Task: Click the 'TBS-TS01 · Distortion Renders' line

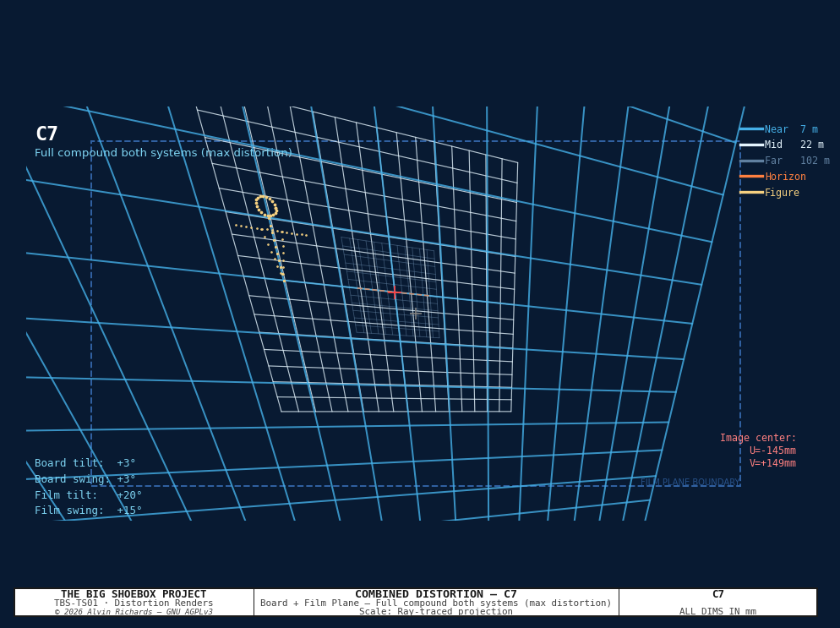Action: click(x=134, y=603)
